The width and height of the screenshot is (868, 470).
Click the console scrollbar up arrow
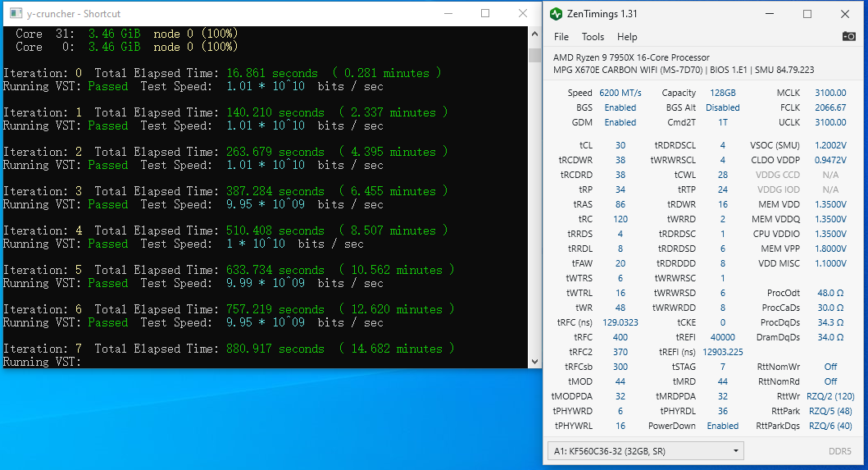[x=535, y=34]
